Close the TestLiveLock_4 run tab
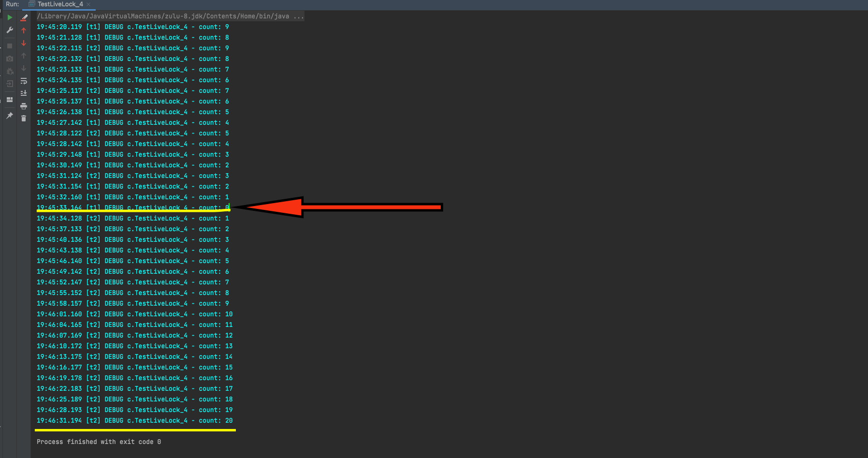Screen dimensions: 868x458 pyautogui.click(x=88, y=4)
